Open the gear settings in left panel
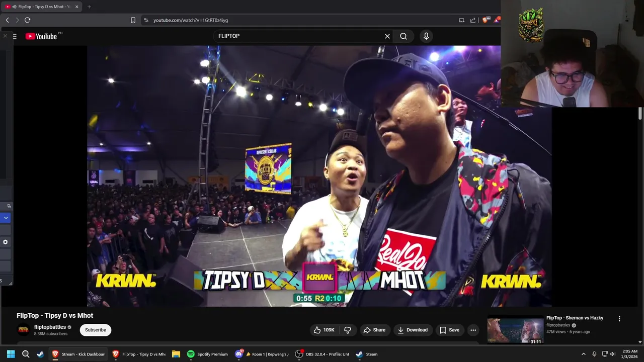Image resolution: width=644 pixels, height=362 pixels. click(x=6, y=242)
